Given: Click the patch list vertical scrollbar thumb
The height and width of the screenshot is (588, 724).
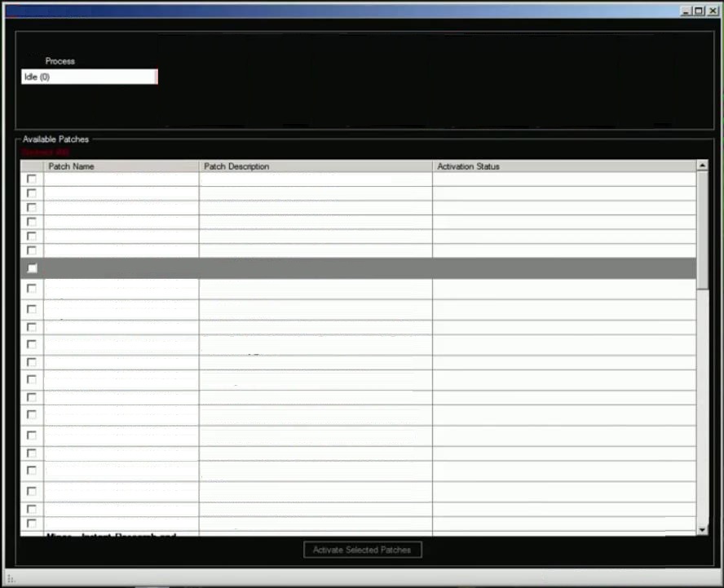Looking at the screenshot, I should point(702,230).
